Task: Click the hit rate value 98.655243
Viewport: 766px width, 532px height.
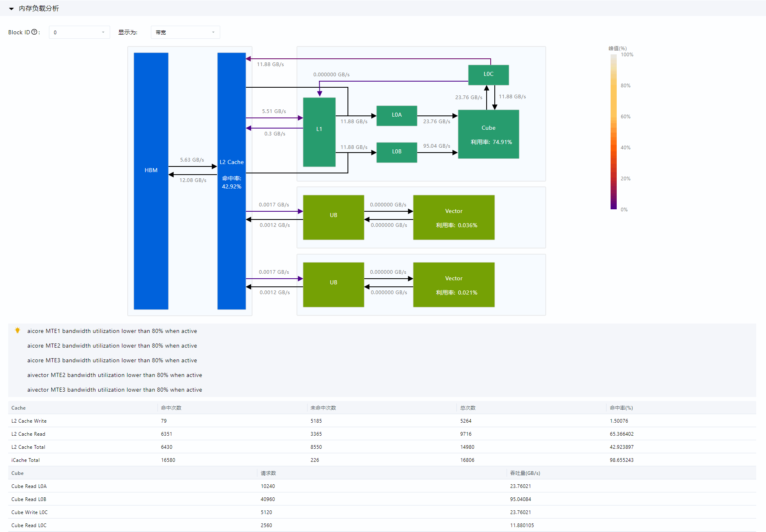Action: pyautogui.click(x=622, y=460)
